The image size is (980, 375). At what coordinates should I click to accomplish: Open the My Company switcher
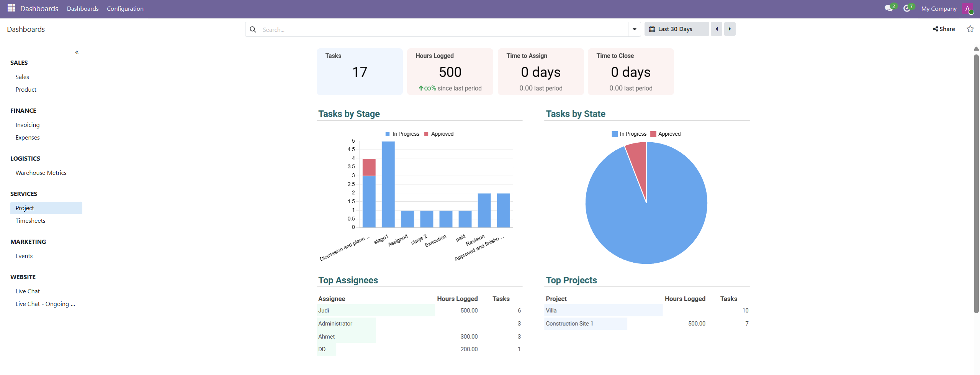939,8
